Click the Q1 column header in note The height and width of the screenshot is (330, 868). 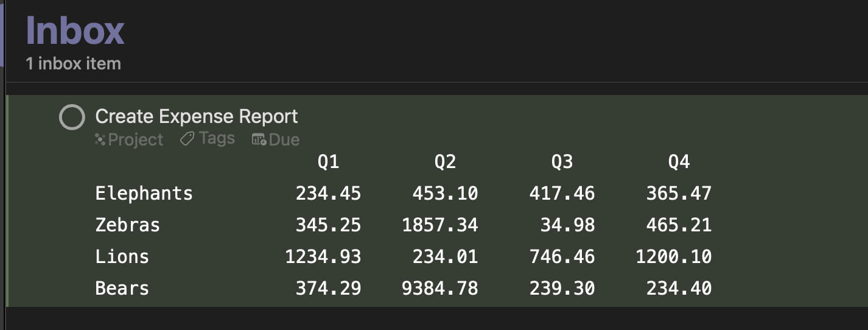[x=329, y=162]
